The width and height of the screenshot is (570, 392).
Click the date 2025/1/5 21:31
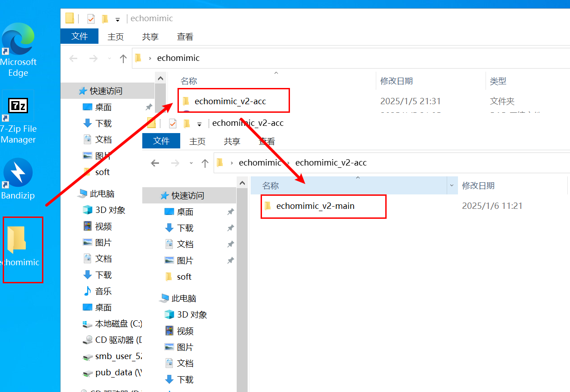coord(410,101)
